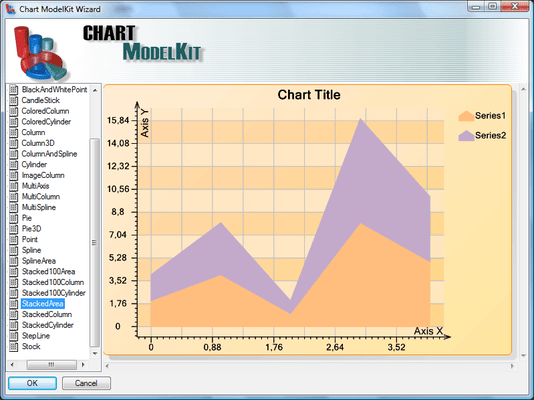Viewport: 534px width, 400px height.
Task: Maximize the Chart ModelKit Wizard window
Action: click(x=492, y=7)
